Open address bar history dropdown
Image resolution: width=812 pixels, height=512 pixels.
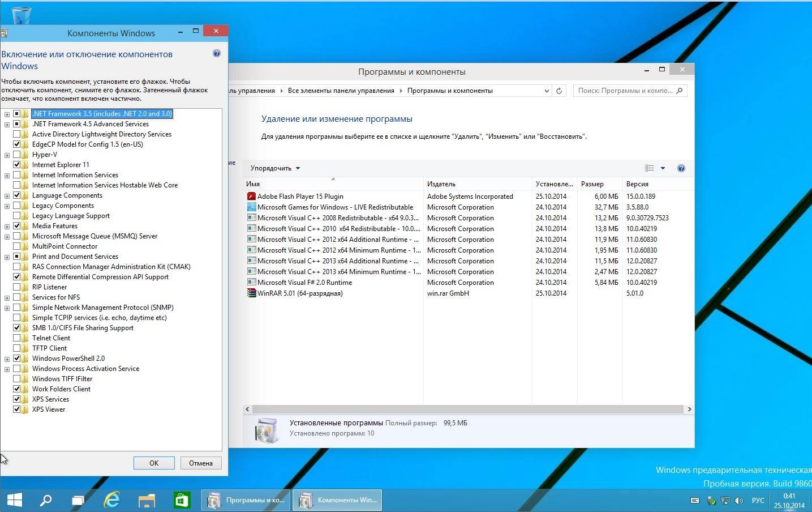pyautogui.click(x=546, y=91)
